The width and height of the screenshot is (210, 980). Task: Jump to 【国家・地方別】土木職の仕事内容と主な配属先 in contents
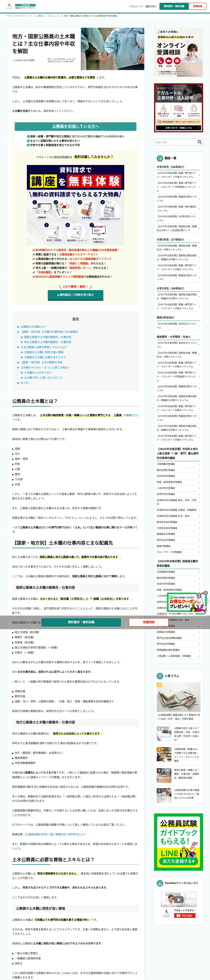pyautogui.click(x=49, y=332)
